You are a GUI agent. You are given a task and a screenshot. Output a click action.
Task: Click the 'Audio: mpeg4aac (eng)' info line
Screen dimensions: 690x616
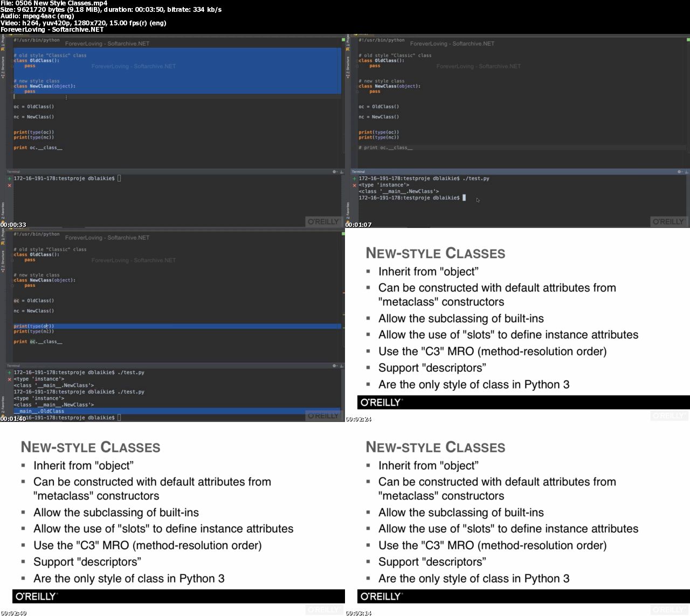pos(37,16)
